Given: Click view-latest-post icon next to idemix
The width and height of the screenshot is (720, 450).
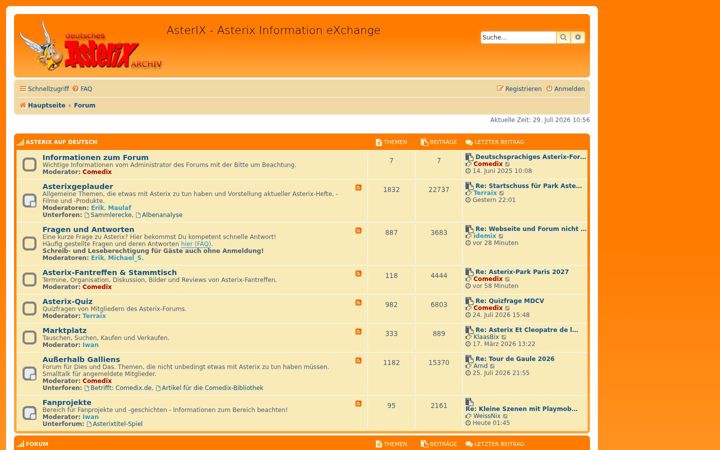Looking at the screenshot, I should coord(501,236).
